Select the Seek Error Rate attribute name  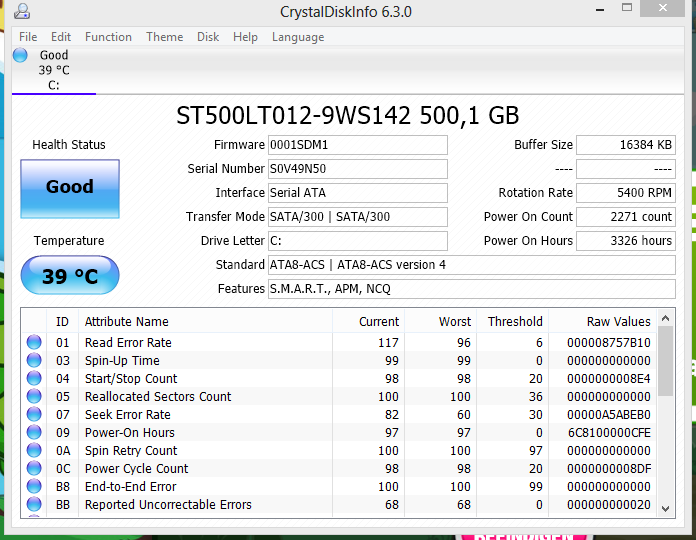click(127, 414)
